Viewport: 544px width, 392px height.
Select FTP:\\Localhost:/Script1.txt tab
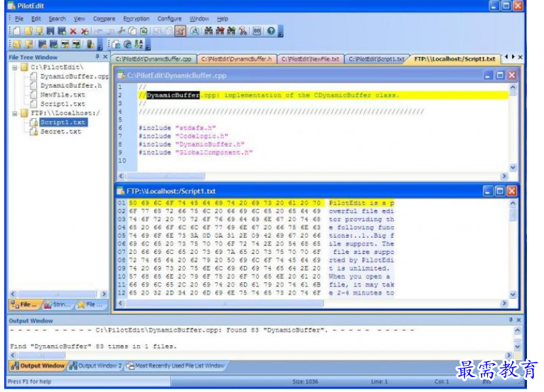click(x=455, y=59)
